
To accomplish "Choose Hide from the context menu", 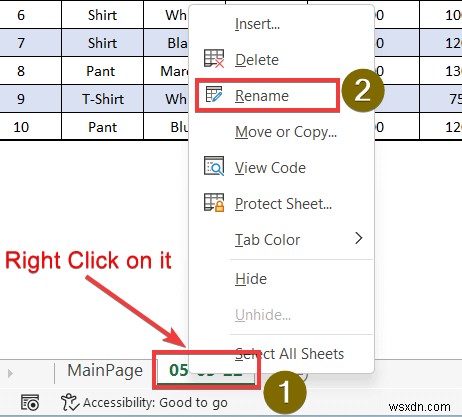I will [x=251, y=279].
